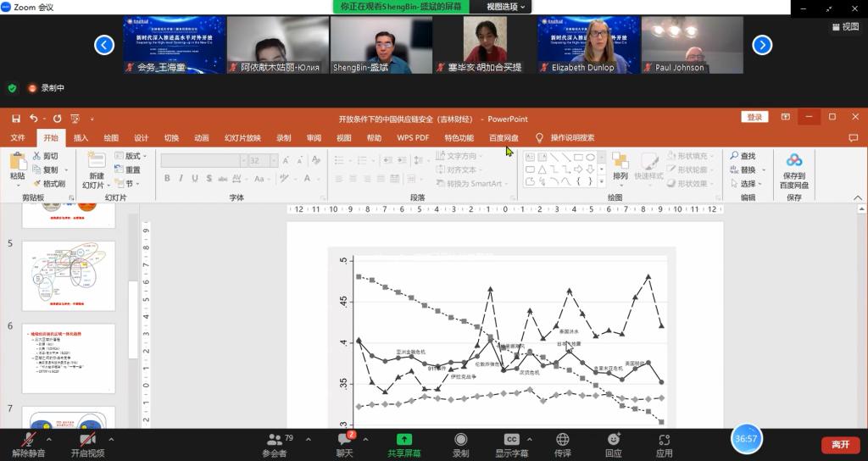
Task: Click the Save to Baidu Netdisk icon
Action: coord(794,161)
